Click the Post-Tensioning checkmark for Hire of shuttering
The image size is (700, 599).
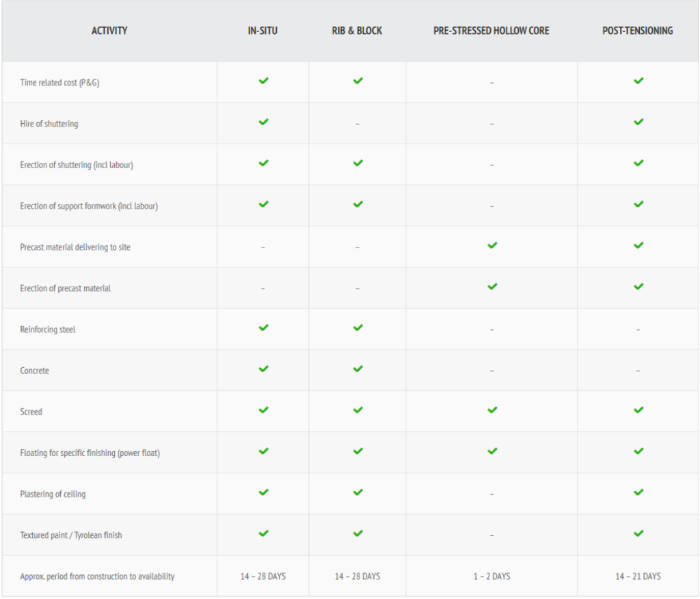click(x=638, y=122)
